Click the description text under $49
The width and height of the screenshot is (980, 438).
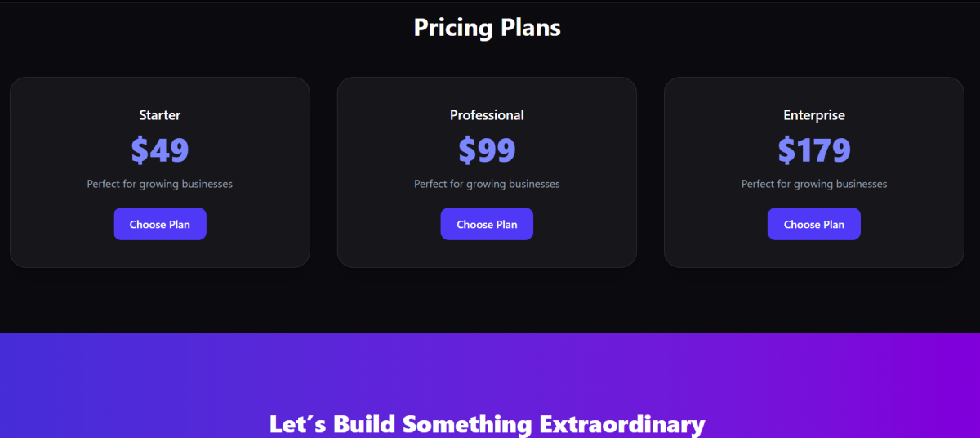159,184
